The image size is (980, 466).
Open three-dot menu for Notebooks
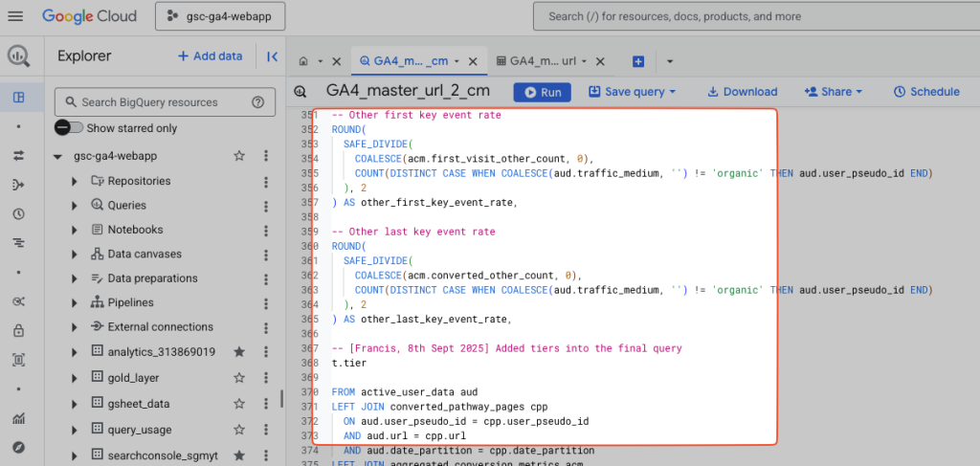[266, 231]
